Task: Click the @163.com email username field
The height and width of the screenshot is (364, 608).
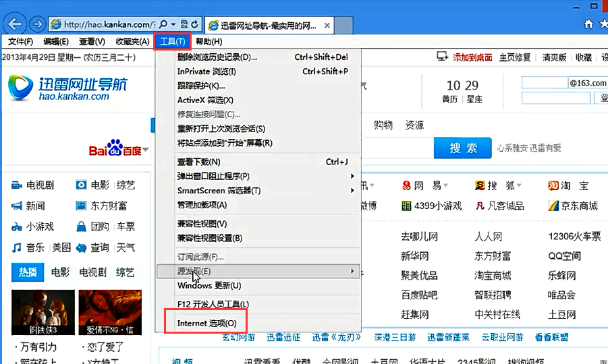Action: point(545,82)
